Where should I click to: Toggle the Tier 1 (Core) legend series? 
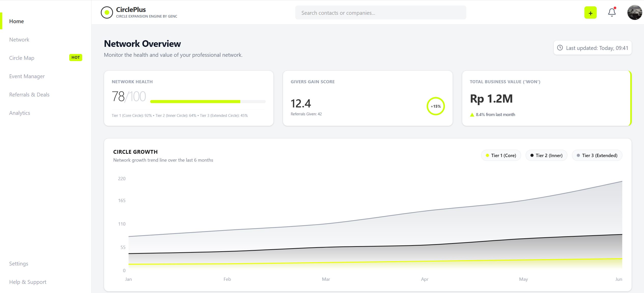point(501,155)
